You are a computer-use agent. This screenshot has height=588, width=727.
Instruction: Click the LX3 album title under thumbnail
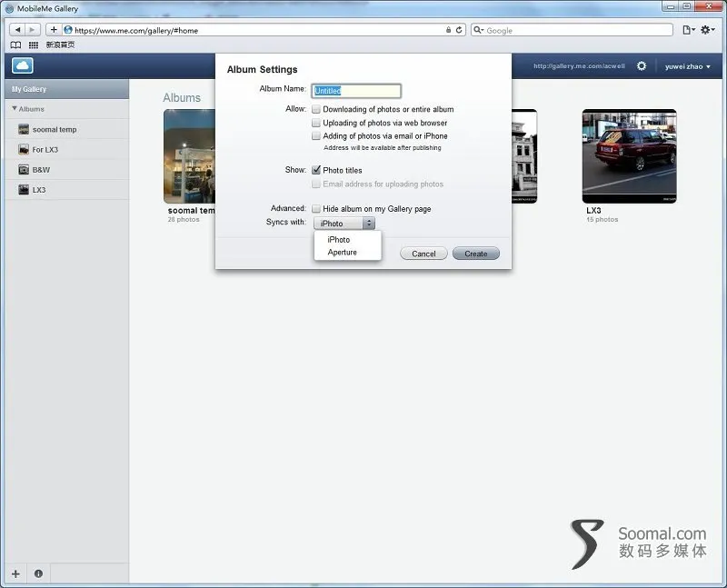[x=593, y=211]
